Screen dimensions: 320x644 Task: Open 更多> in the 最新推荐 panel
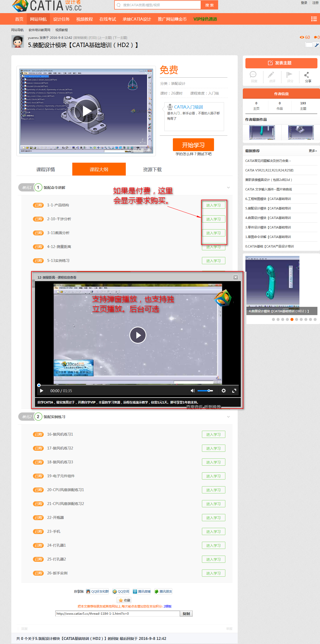(x=313, y=151)
